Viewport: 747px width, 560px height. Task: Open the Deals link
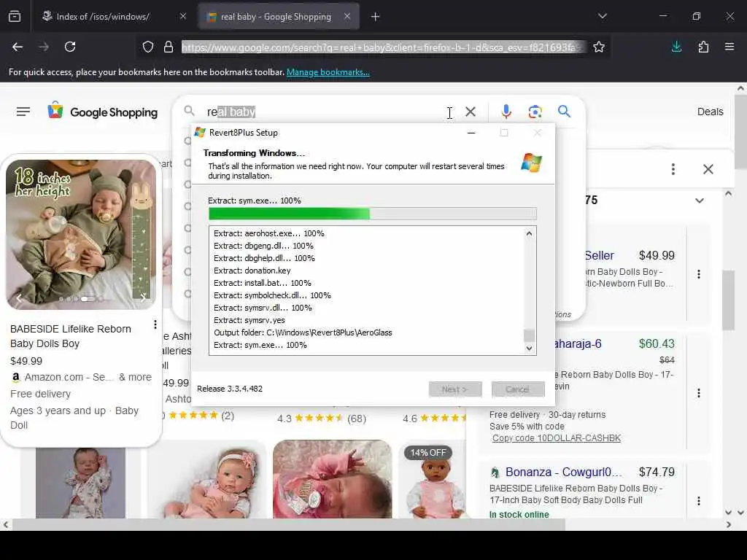710,112
